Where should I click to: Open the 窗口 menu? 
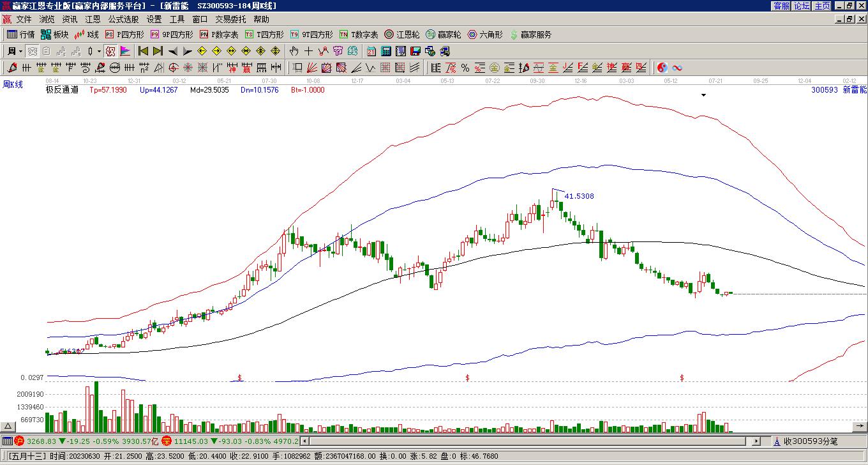pos(200,20)
